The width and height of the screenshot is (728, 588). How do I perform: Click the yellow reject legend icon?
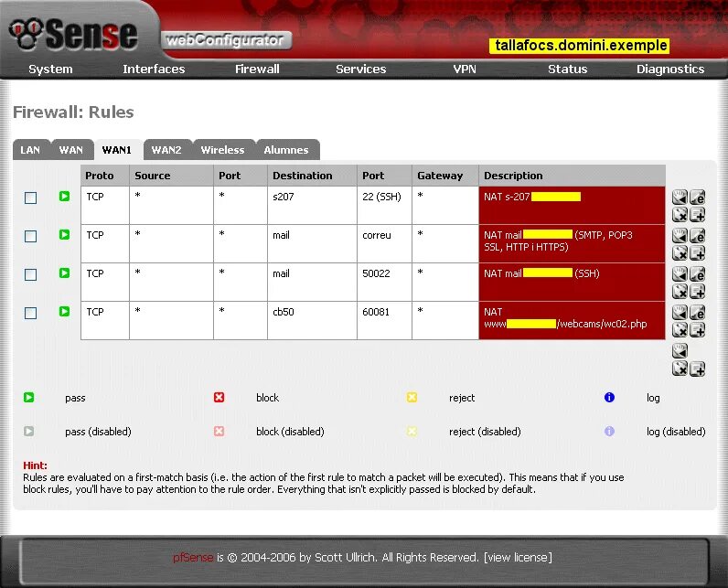(x=412, y=397)
